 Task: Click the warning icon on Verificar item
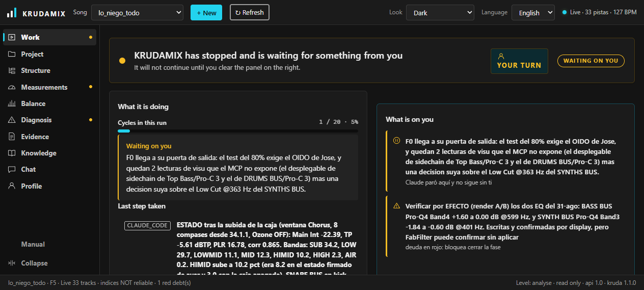coord(396,206)
